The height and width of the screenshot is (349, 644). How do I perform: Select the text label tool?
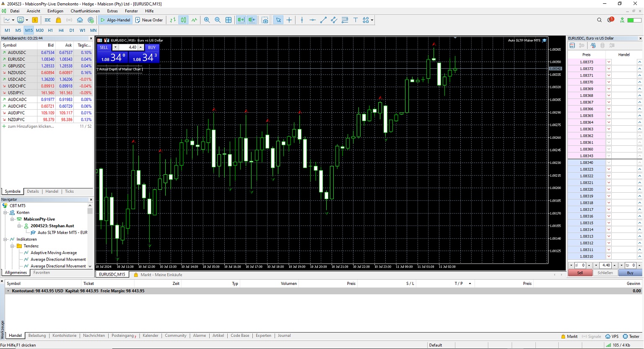coord(356,20)
